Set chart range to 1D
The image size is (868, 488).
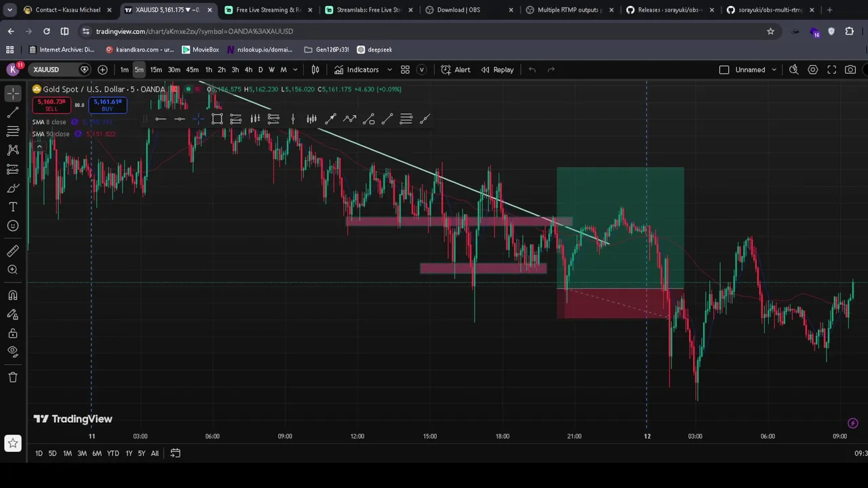[x=39, y=453]
